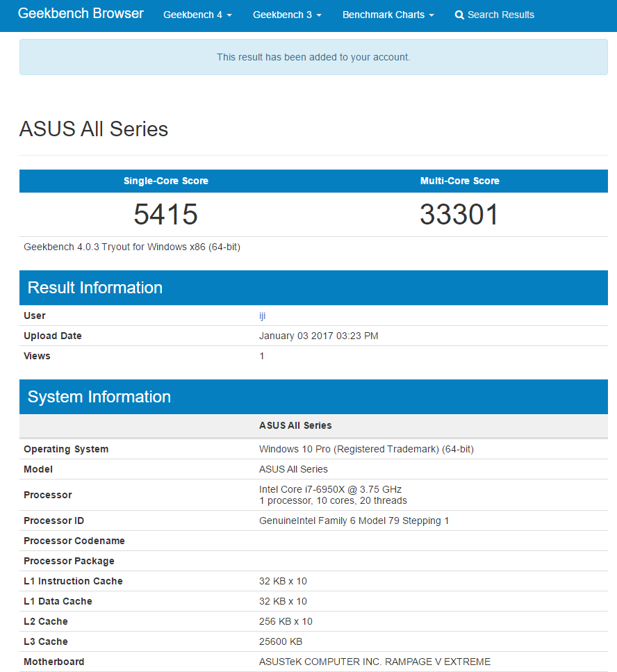Click the Intel Core i7-6950X processor text

330,489
